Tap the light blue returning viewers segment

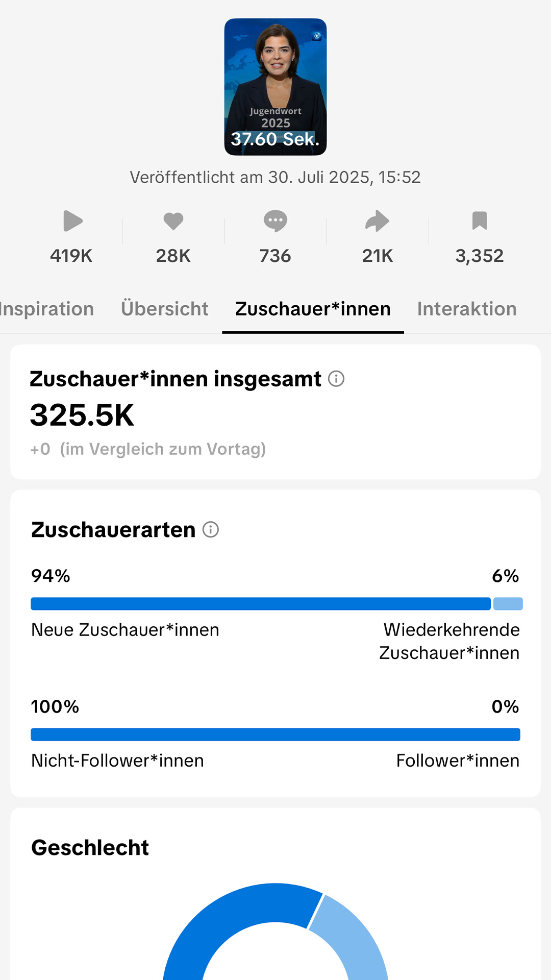pyautogui.click(x=508, y=604)
